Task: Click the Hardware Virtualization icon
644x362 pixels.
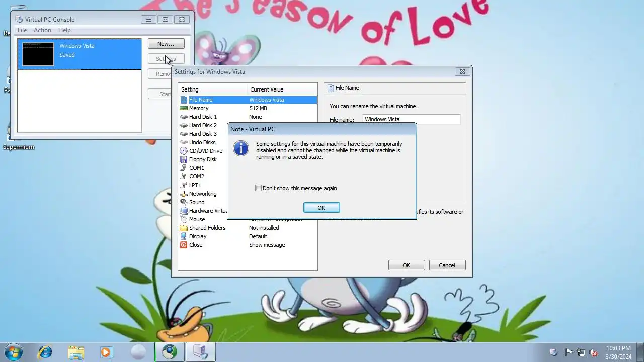Action: 184,211
